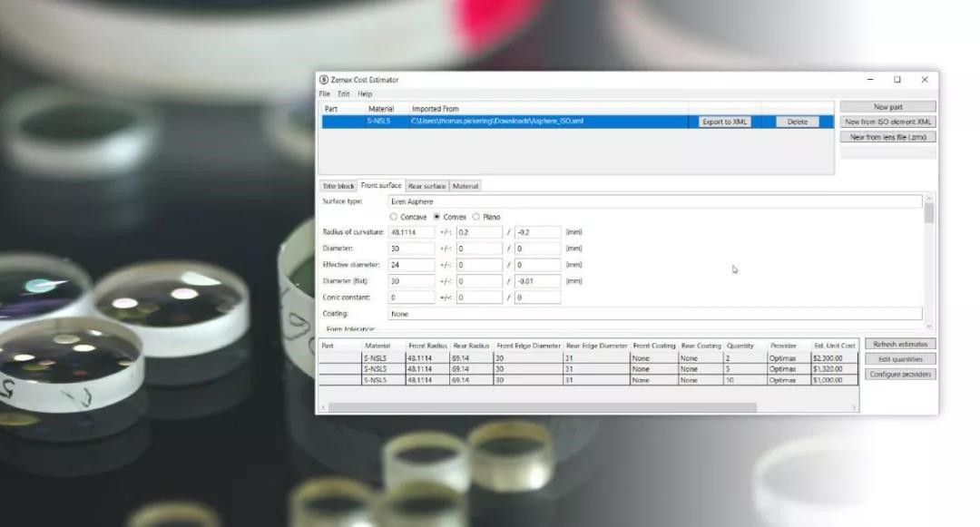The width and height of the screenshot is (980, 527).
Task: Open the Edit menu
Action: 344,94
